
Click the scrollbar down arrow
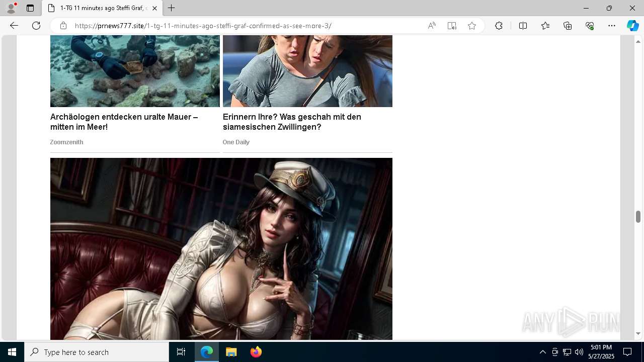coord(638,334)
